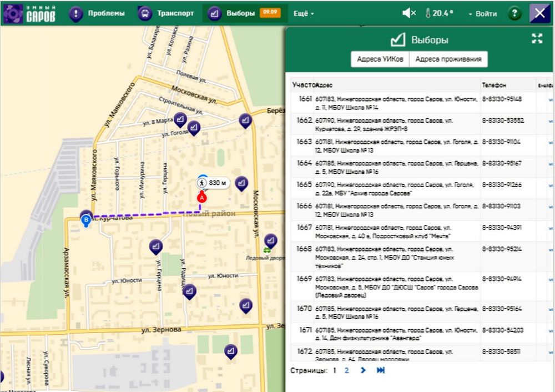The height and width of the screenshot is (392, 555).
Task: Click the Выборы tab in top bar
Action: click(233, 13)
